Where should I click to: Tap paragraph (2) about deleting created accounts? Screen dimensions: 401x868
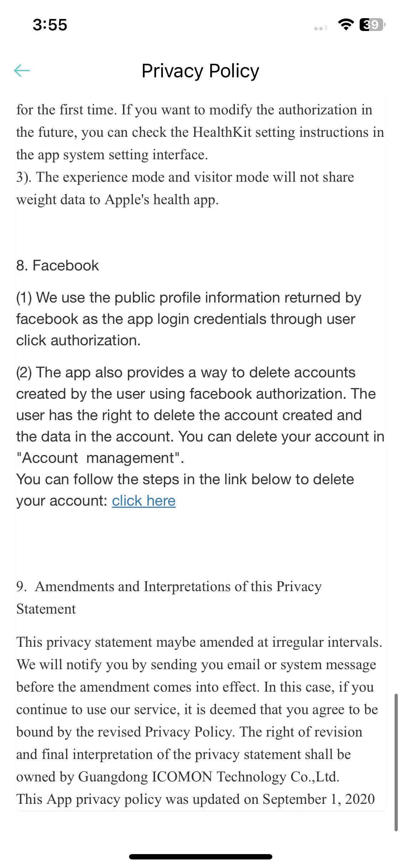coord(200,415)
